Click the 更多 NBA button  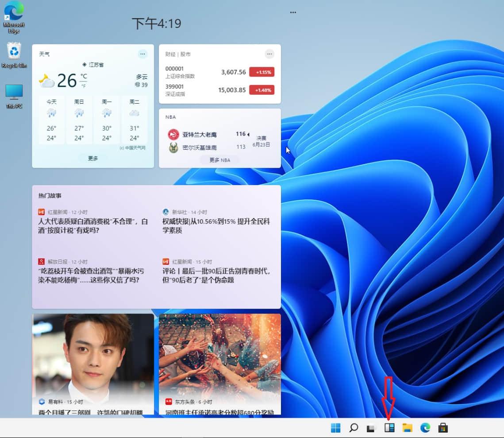[x=219, y=160]
